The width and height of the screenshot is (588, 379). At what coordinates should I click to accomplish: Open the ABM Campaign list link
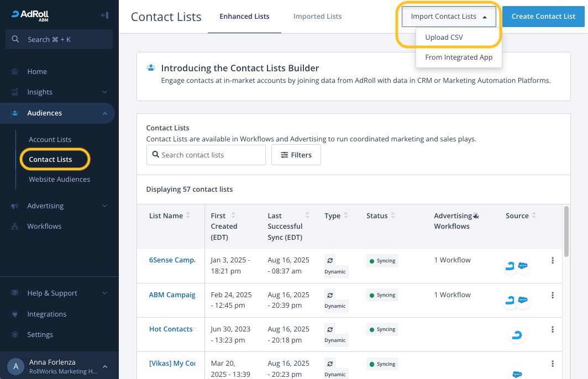pos(172,295)
